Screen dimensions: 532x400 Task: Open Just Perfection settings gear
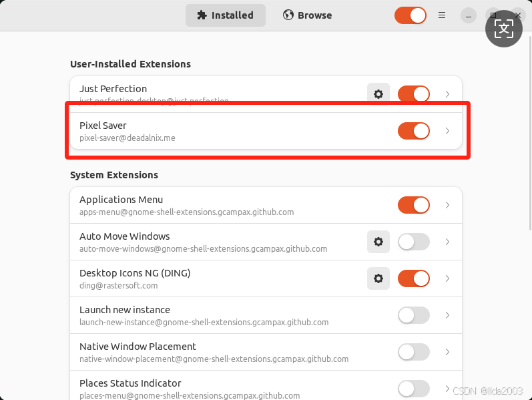pyautogui.click(x=378, y=93)
